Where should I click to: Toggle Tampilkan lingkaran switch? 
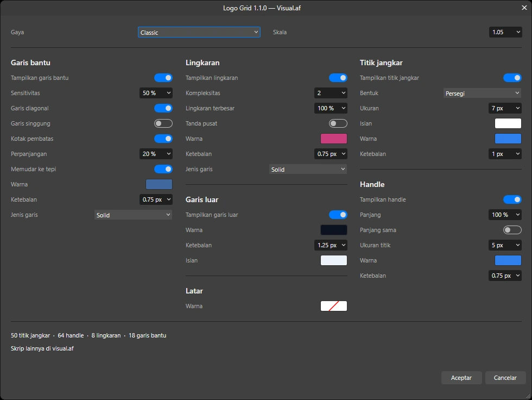coord(338,78)
